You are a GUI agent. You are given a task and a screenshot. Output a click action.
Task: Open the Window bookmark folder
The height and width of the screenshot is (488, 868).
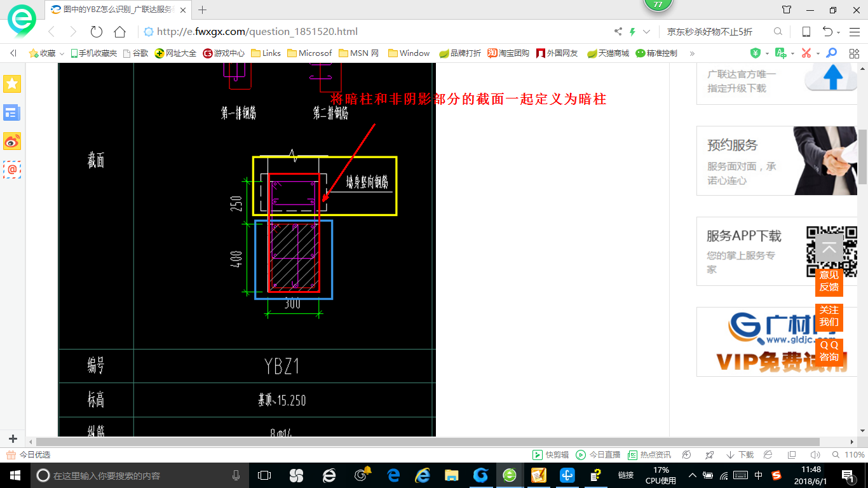[x=409, y=53]
